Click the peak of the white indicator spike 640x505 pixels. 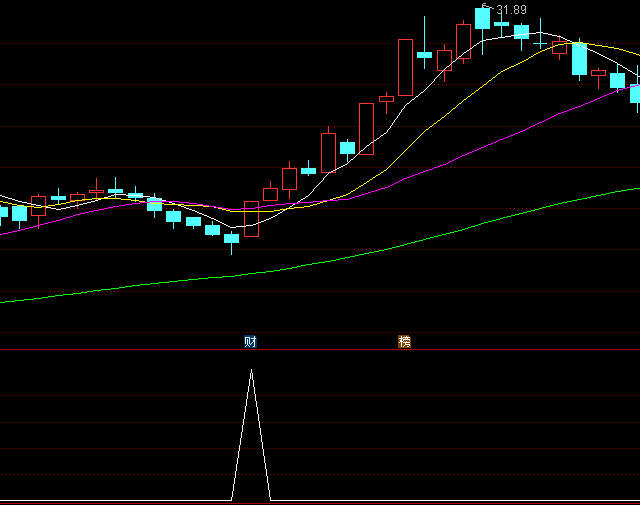[251, 370]
